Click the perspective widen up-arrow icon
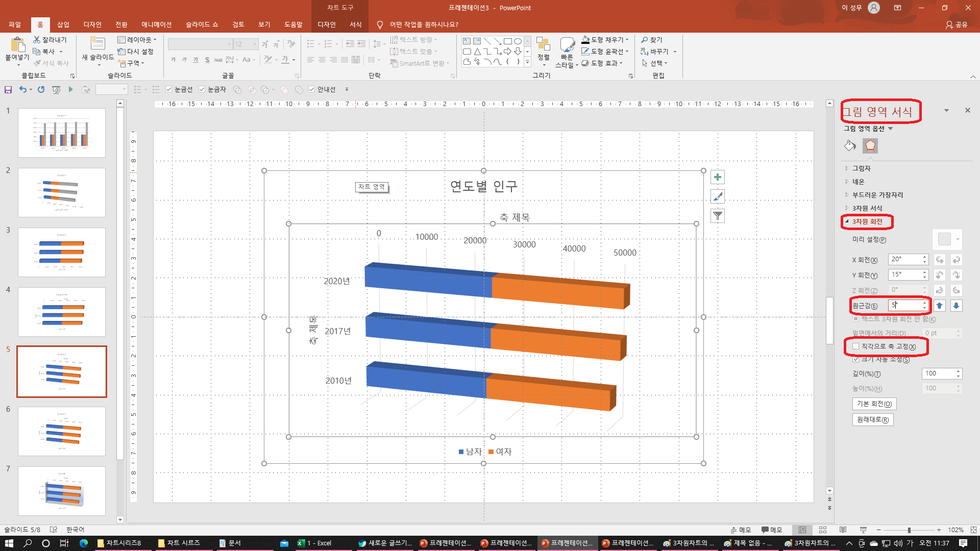Screen dimensions: 980x551 (x=940, y=306)
